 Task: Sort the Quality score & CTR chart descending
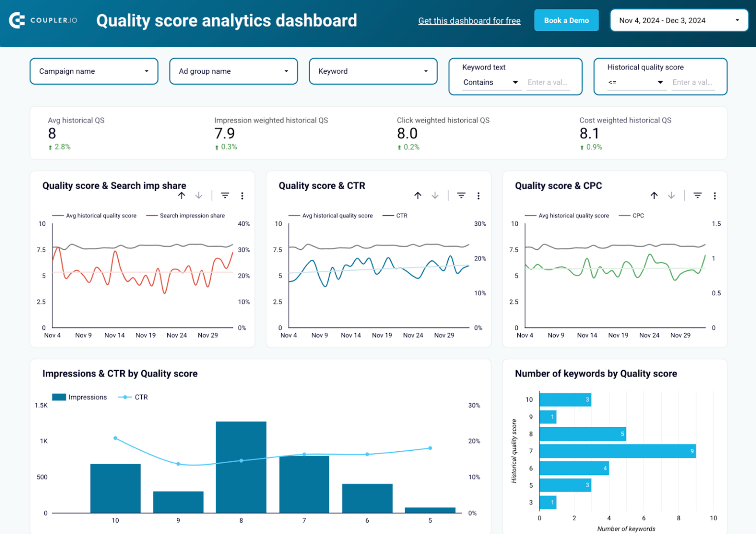(x=436, y=195)
